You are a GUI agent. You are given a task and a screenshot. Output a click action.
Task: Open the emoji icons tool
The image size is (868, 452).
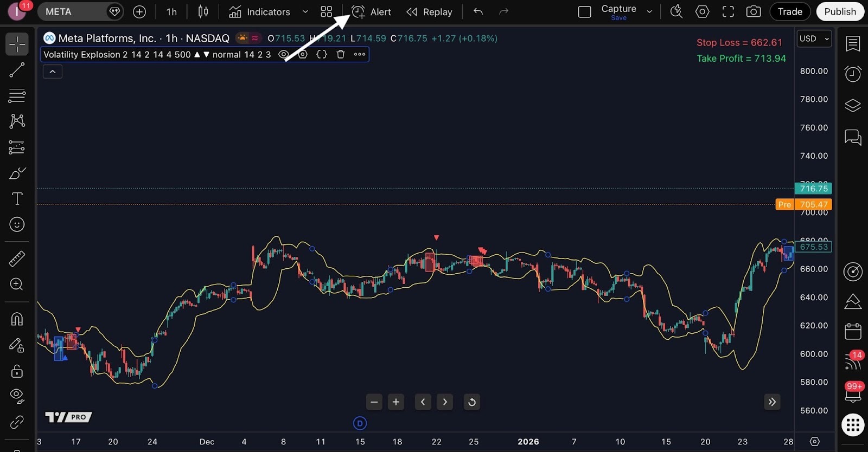click(x=17, y=224)
